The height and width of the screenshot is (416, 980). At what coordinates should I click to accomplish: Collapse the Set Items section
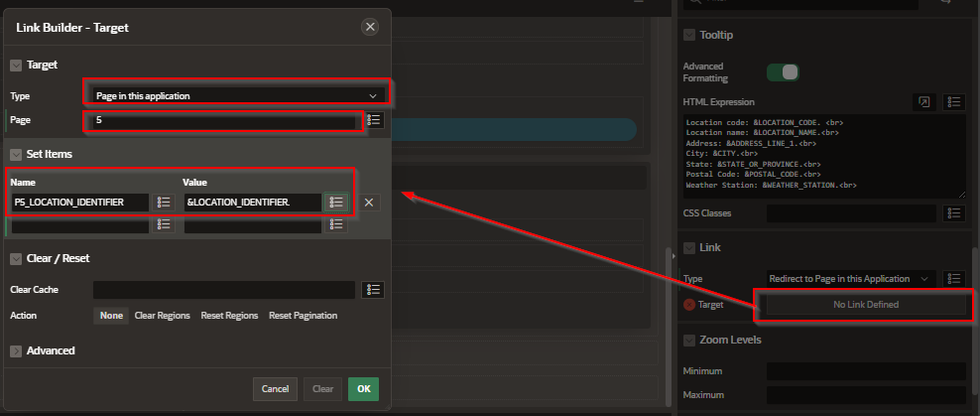[16, 153]
